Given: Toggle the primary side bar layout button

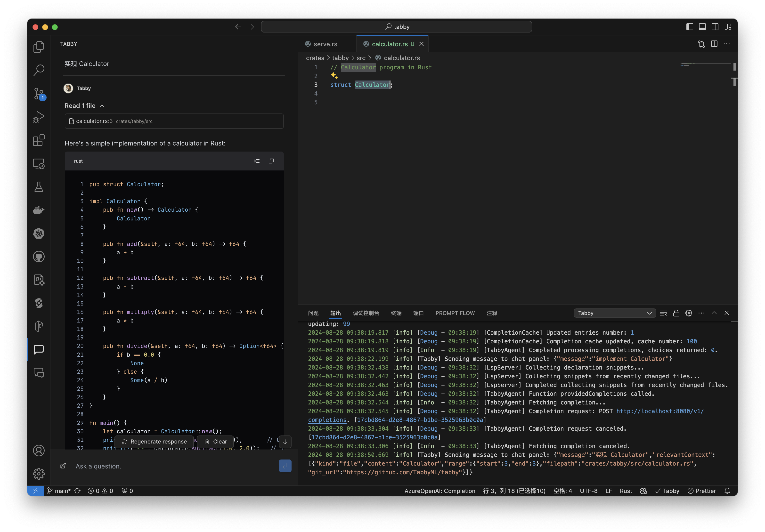Looking at the screenshot, I should pos(689,27).
